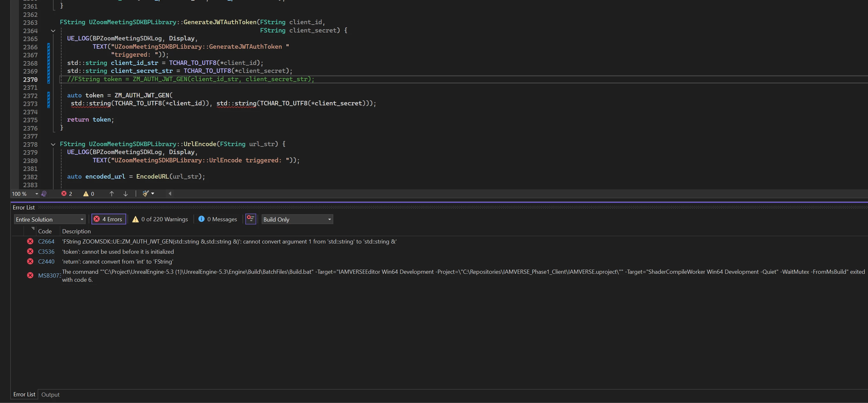The image size is (868, 403).
Task: Collapse the UrlEncode function fold chevron
Action: (x=53, y=145)
